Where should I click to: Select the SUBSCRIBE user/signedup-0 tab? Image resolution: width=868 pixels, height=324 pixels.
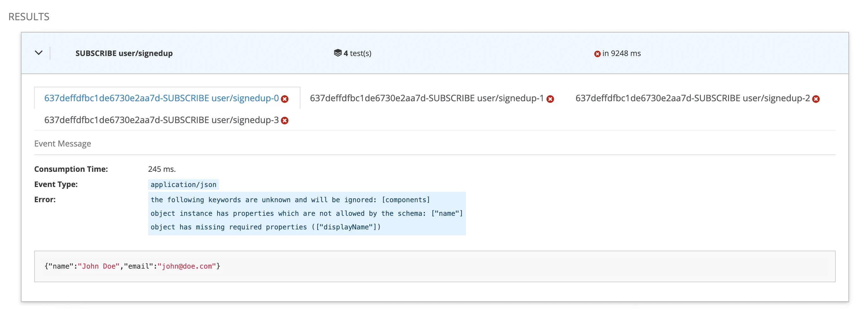[161, 98]
